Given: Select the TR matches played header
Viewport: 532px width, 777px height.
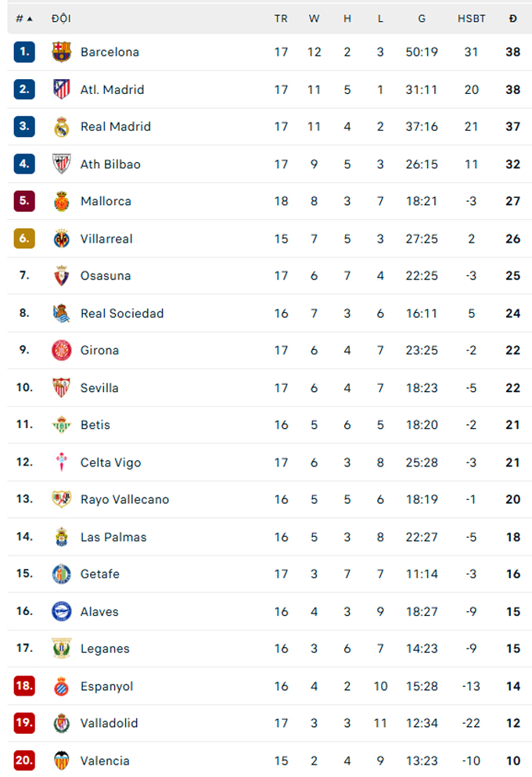Looking at the screenshot, I should (x=281, y=19).
